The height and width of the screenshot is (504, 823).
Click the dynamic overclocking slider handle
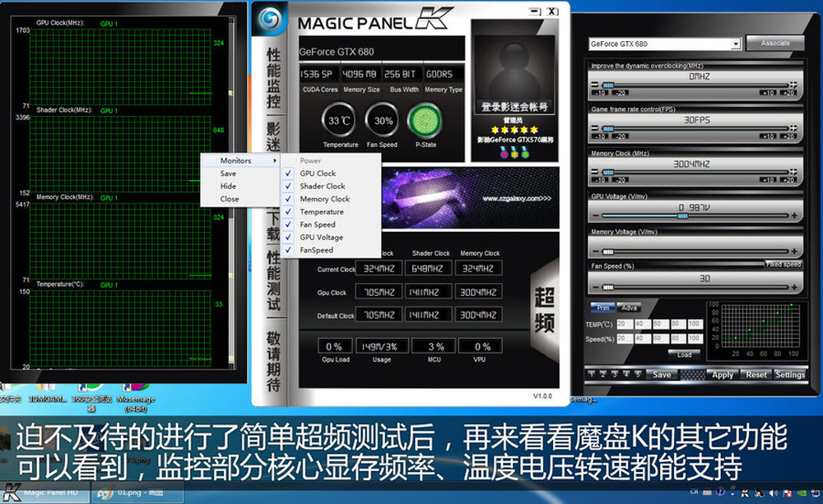click(x=608, y=85)
